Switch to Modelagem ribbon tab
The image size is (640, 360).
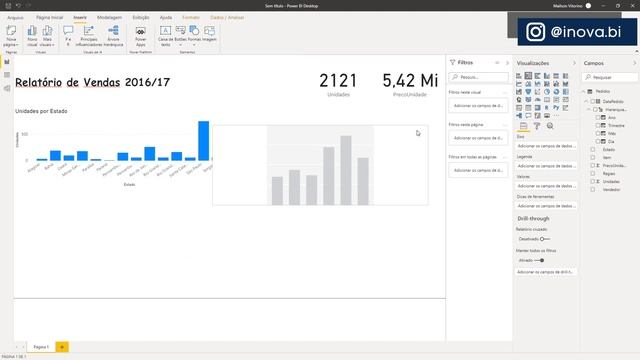click(109, 18)
